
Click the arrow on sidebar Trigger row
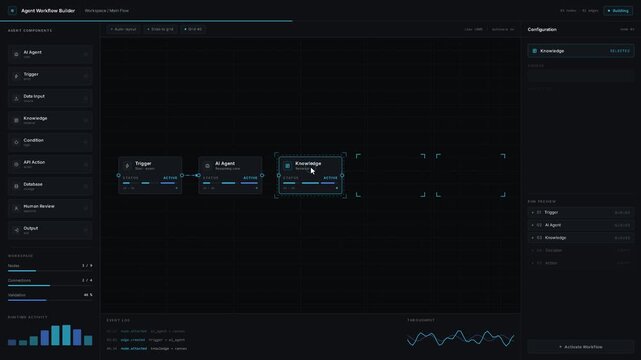(x=86, y=76)
